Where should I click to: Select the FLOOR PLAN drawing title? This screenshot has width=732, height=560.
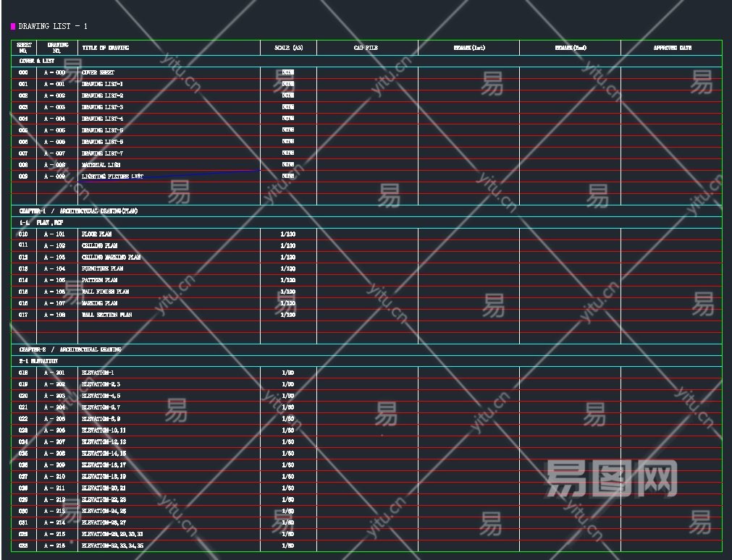pyautogui.click(x=96, y=234)
